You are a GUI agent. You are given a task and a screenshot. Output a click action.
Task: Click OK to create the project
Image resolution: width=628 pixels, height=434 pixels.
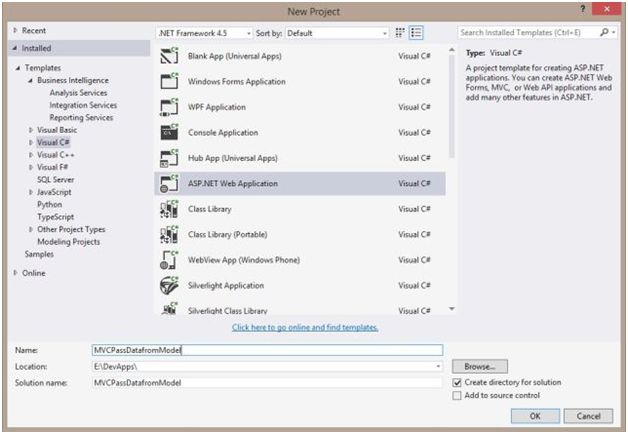point(535,416)
